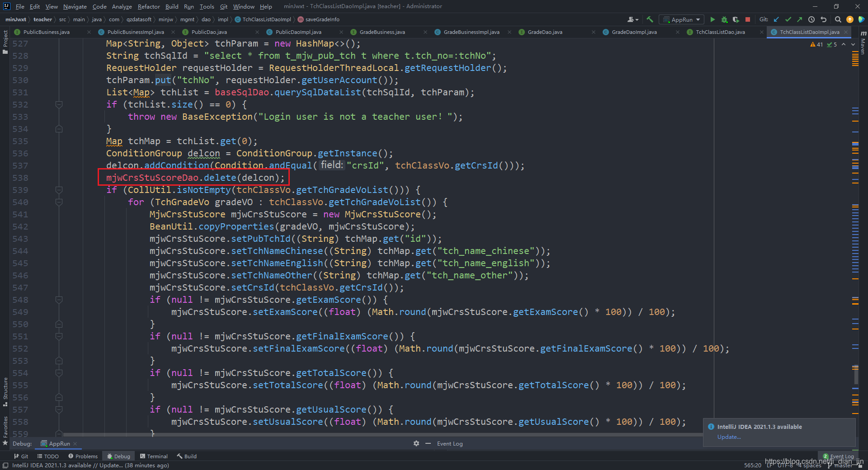
Task: Collapse the for loop fold at line 540
Action: [x=59, y=202]
